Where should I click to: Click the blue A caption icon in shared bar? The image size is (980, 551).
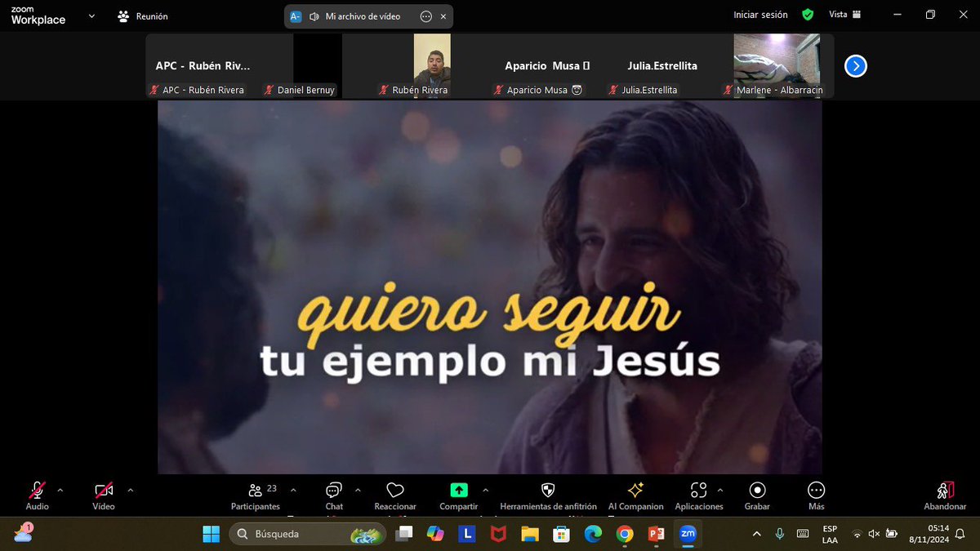point(296,16)
